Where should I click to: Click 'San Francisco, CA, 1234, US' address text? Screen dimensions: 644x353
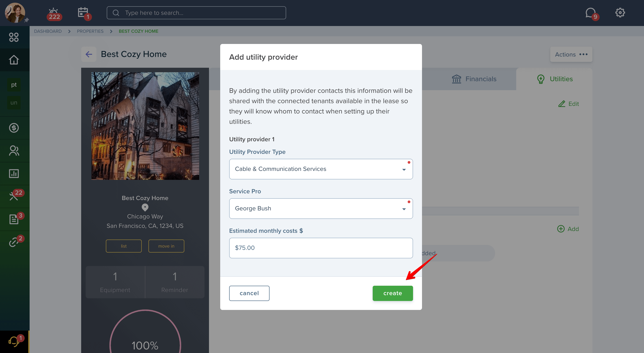tap(145, 226)
